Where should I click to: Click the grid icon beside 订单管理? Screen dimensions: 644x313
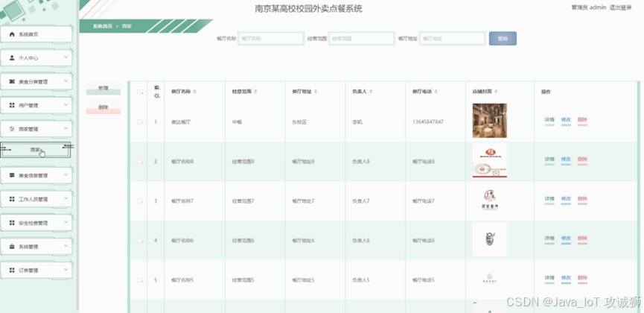pos(12,271)
